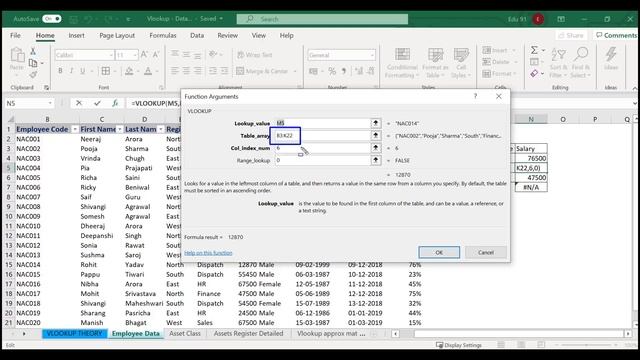Open Sort & Filter menu
Screen dimensions: 640x360
(558, 62)
